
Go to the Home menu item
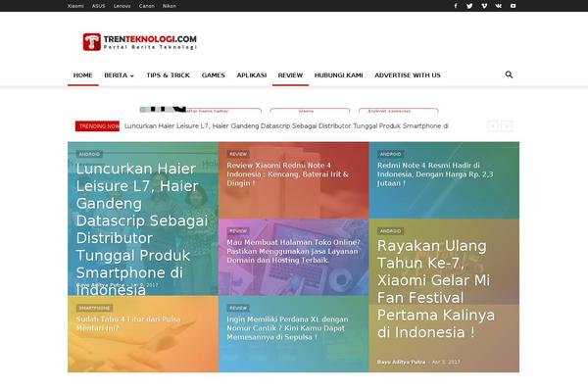tap(83, 75)
